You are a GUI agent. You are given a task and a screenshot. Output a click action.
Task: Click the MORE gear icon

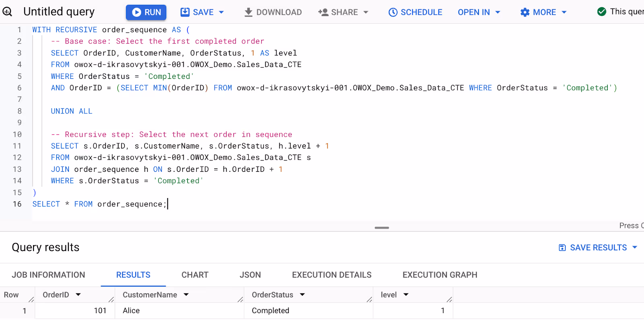pos(525,12)
